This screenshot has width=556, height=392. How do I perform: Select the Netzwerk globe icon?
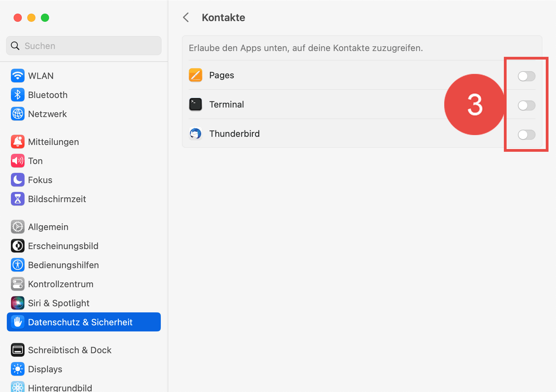(x=18, y=114)
